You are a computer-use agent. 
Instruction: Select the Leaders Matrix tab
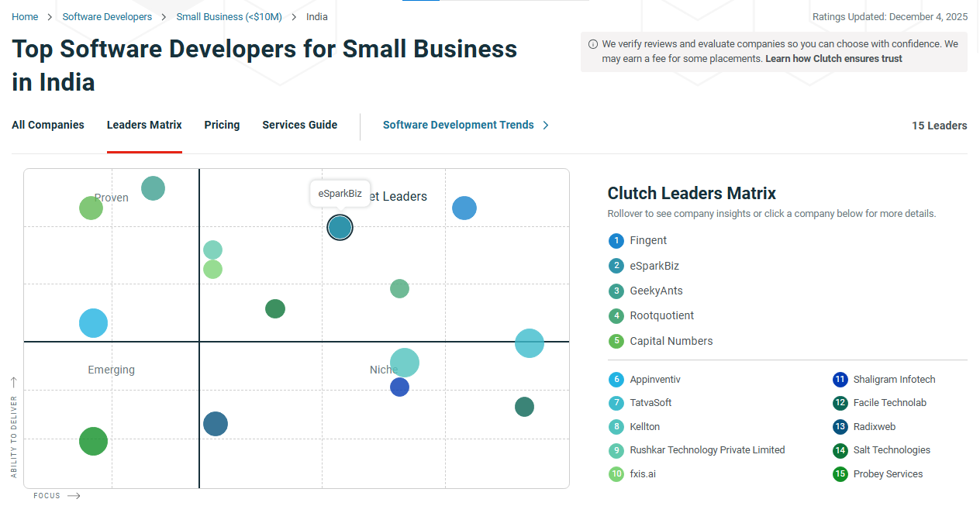[x=144, y=125]
